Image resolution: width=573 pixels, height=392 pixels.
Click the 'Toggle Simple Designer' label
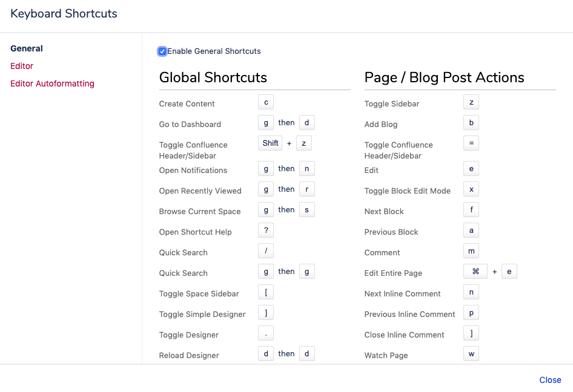(x=202, y=314)
